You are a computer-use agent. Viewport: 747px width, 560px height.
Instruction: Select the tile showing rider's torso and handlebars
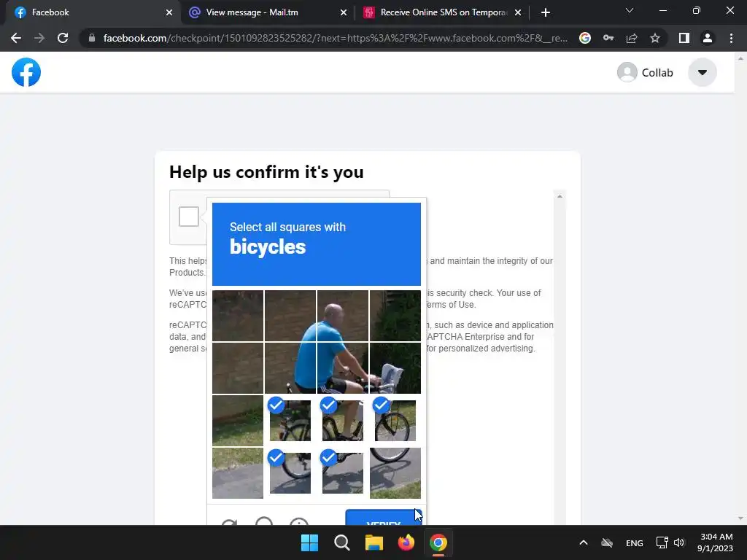tap(343, 368)
